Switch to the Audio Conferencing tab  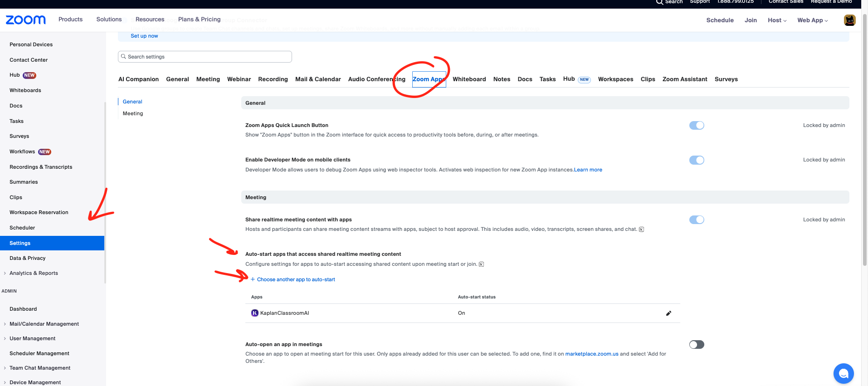click(377, 79)
